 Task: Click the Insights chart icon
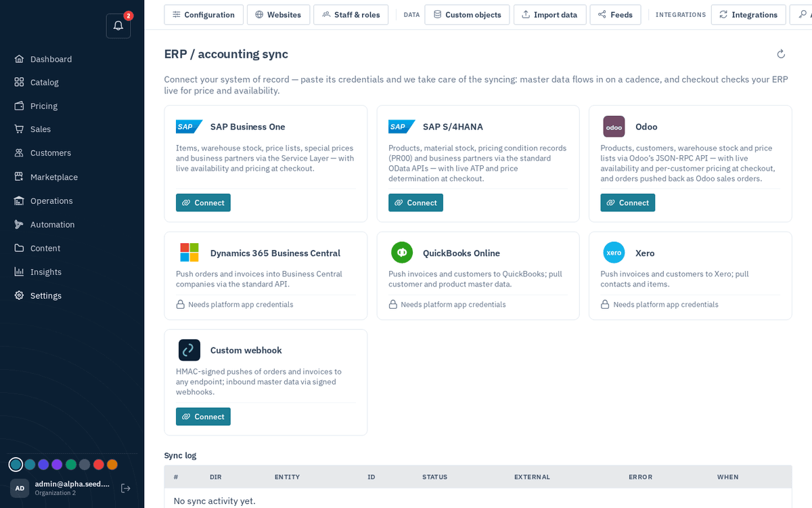click(x=19, y=272)
